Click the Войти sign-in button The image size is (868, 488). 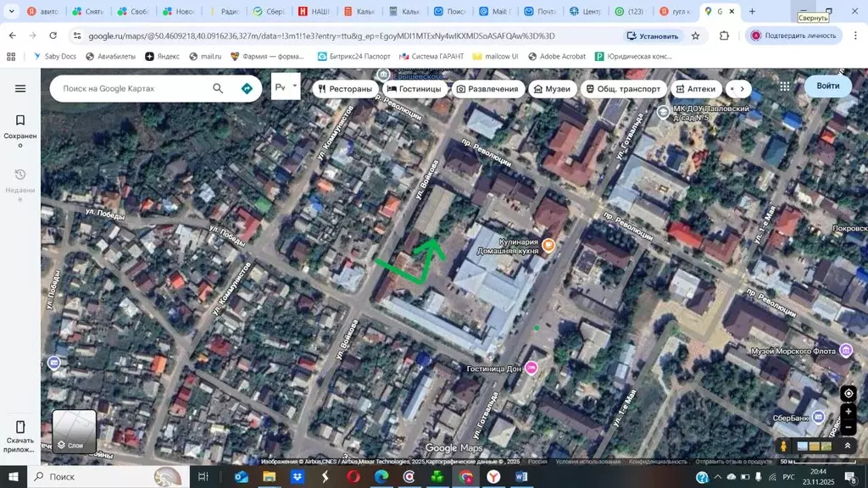pyautogui.click(x=827, y=86)
